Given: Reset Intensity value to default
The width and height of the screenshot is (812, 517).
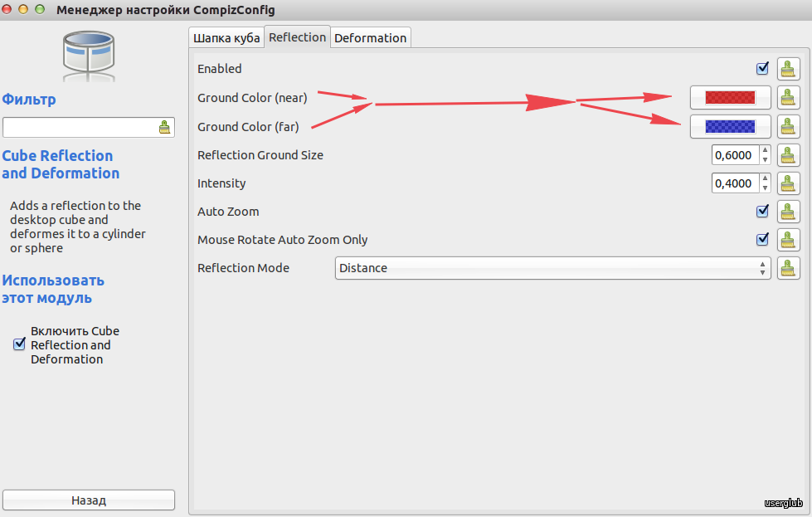Looking at the screenshot, I should click(x=788, y=183).
